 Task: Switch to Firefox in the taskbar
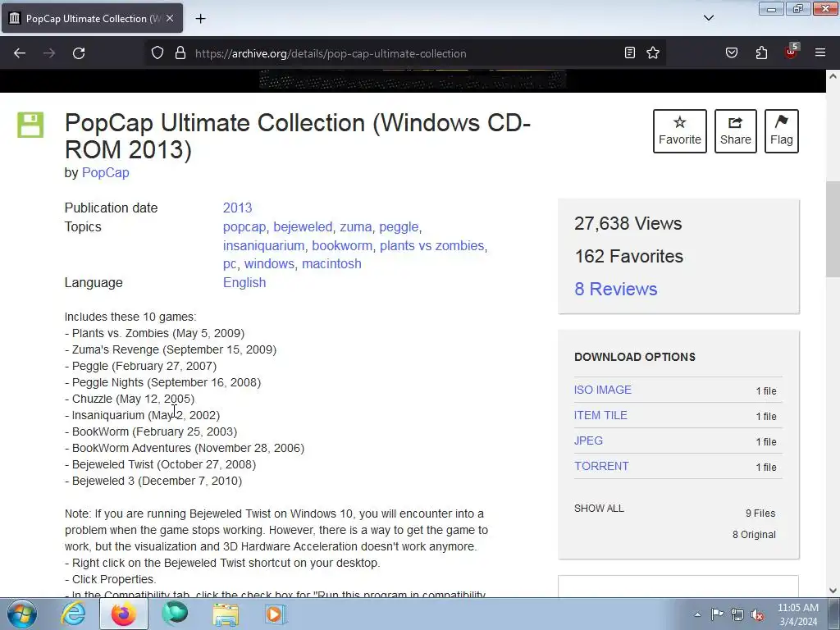pyautogui.click(x=124, y=614)
